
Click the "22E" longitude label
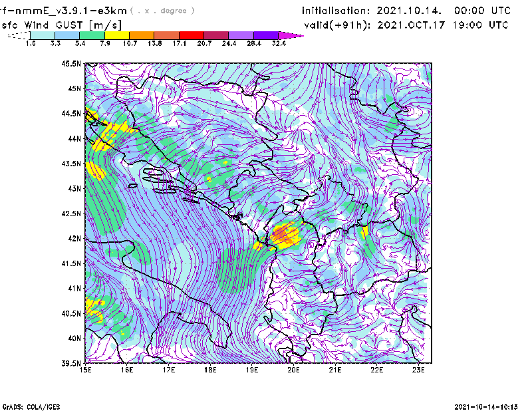tap(376, 370)
